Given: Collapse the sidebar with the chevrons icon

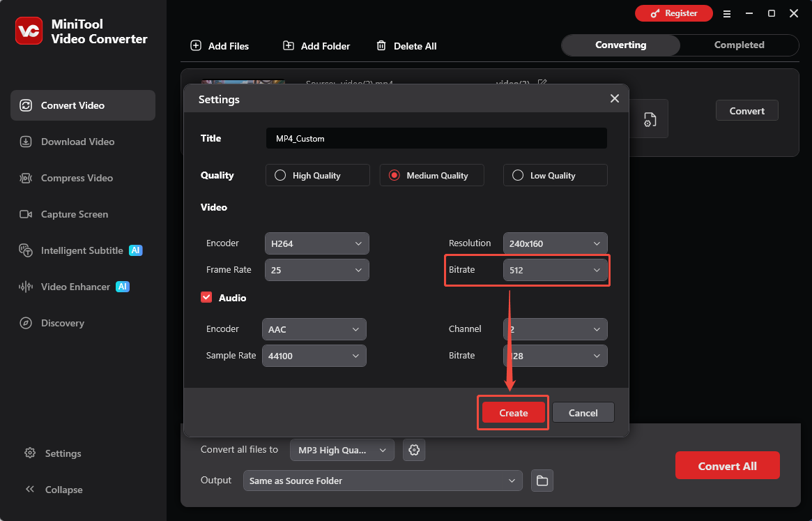Looking at the screenshot, I should [x=30, y=490].
